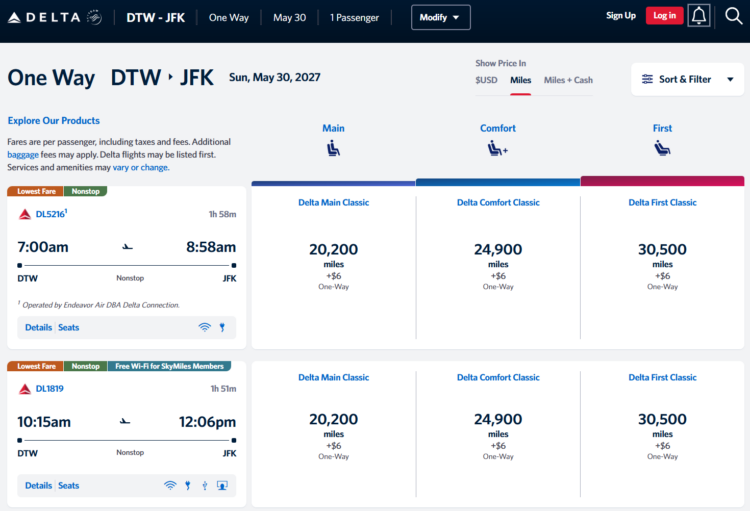Screen dimensions: 750x511
Task: Open Delta Comfort Classic link in DL1819 row
Action: point(498,377)
